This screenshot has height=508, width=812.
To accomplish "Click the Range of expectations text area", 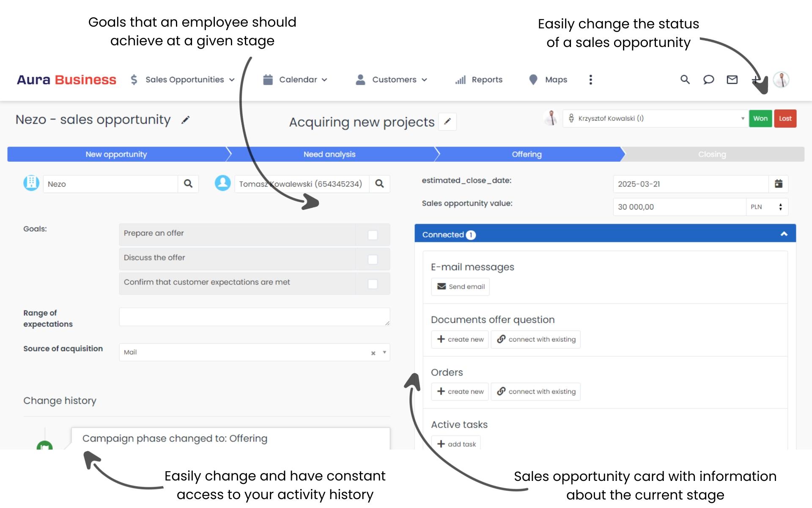I will point(254,317).
